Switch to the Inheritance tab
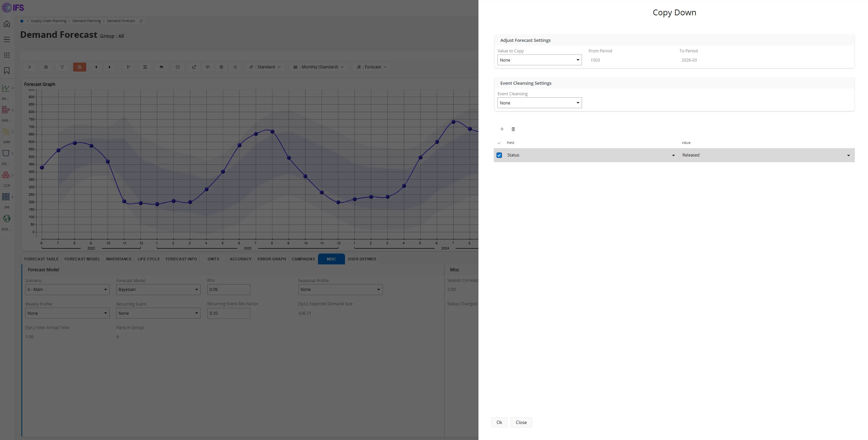 pyautogui.click(x=119, y=259)
